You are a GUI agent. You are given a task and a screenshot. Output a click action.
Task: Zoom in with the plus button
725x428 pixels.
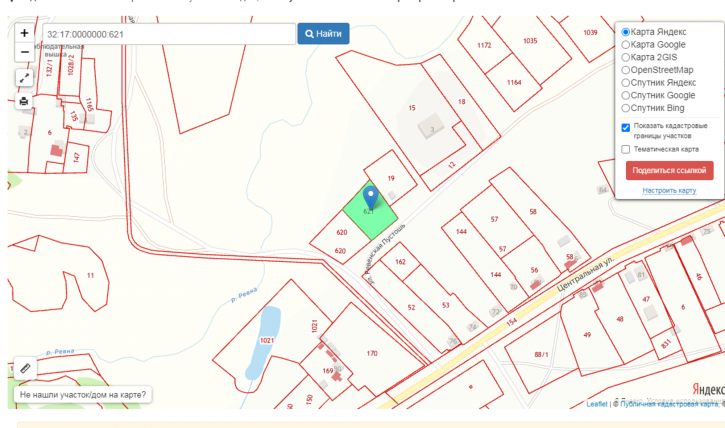pyautogui.click(x=25, y=33)
